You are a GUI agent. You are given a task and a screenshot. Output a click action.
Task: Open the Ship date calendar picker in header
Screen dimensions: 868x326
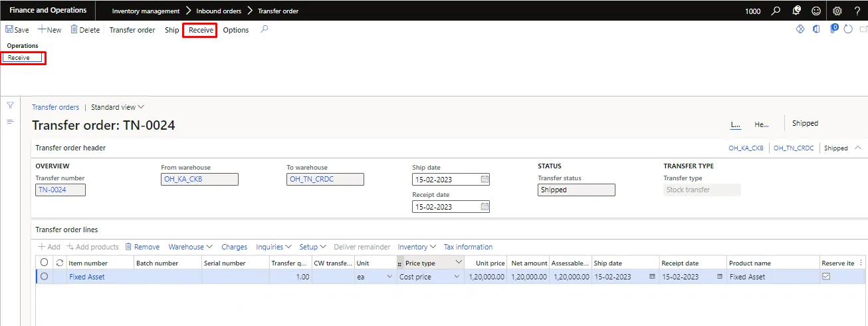(485, 180)
